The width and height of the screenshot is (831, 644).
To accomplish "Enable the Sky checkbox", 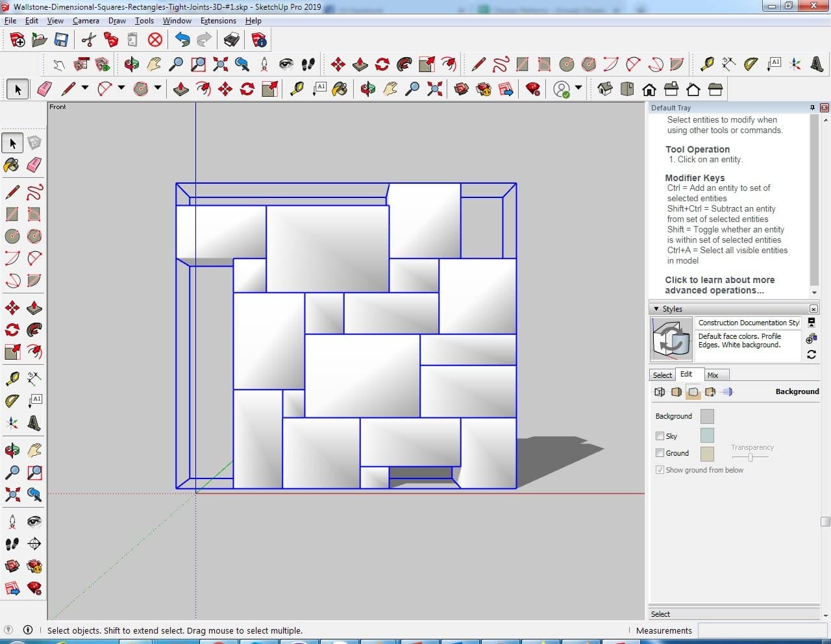I will coord(660,436).
